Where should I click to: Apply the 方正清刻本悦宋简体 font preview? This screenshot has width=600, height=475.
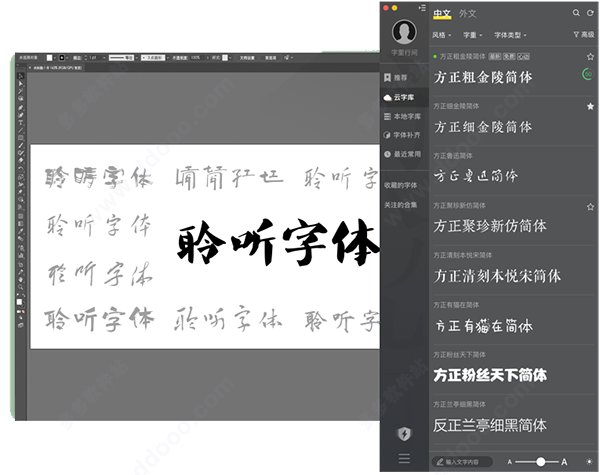(x=497, y=276)
